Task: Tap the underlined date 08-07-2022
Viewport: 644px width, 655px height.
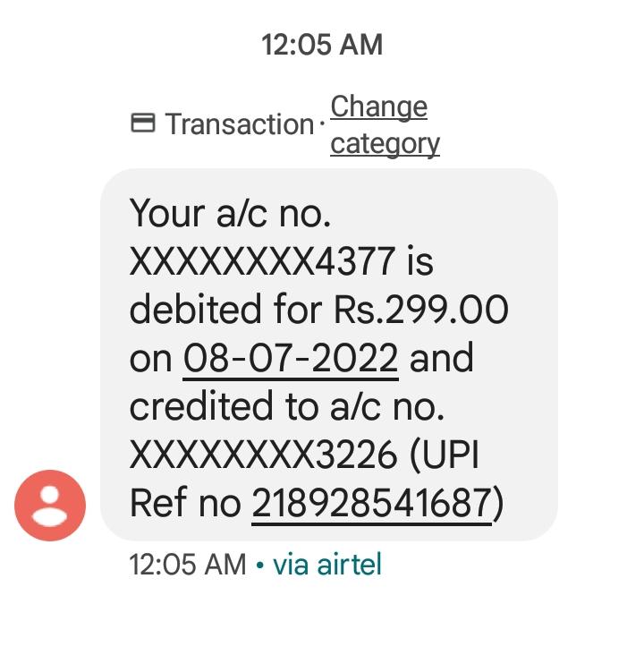Action: click(291, 358)
